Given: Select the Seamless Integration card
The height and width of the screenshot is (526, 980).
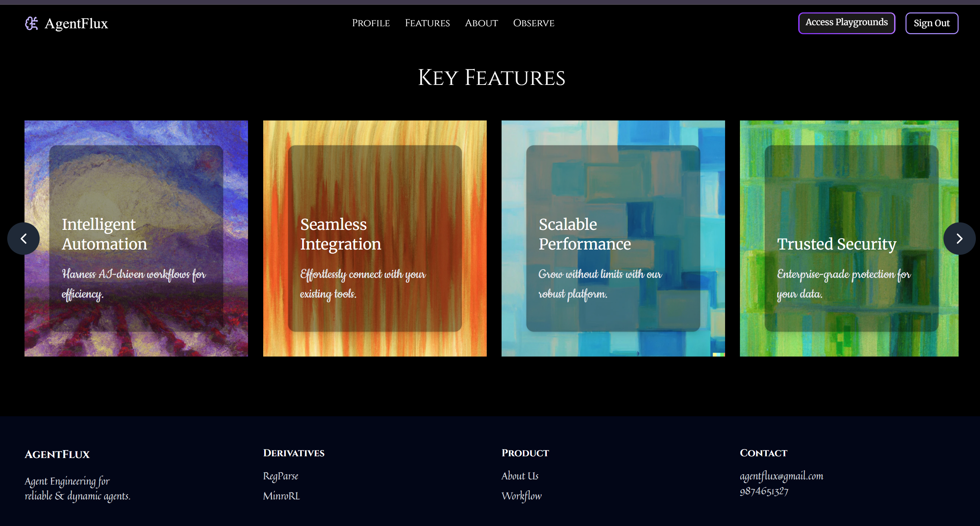Looking at the screenshot, I should 374,238.
